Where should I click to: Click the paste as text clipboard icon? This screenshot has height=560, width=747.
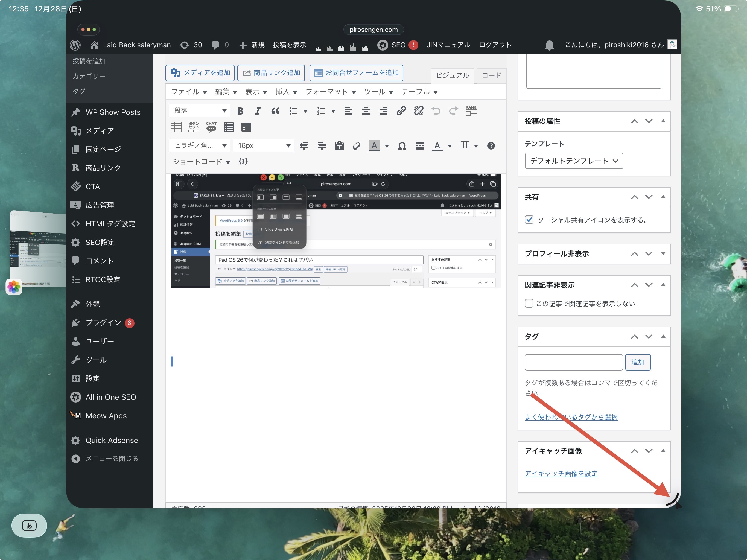coord(339,146)
